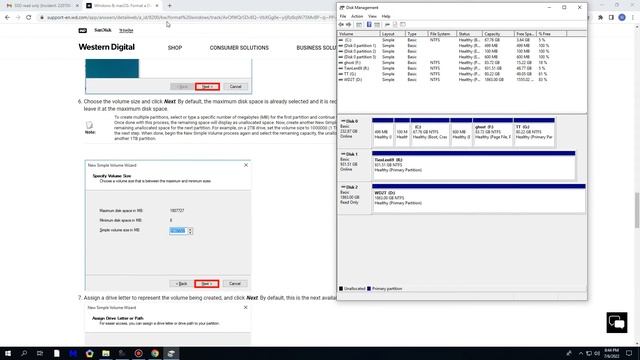Click the taskbar clock showing date and time
Viewport: 640px width, 360px height.
[611, 353]
